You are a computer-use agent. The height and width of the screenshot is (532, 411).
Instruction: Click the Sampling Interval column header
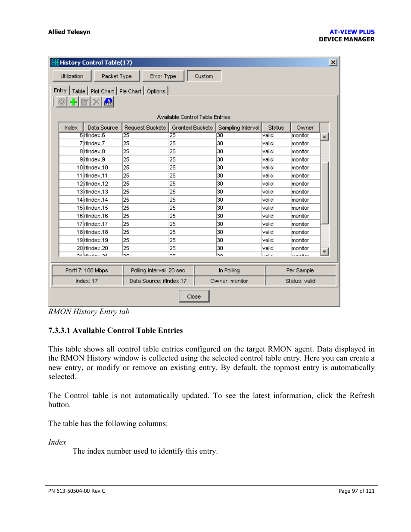[x=239, y=128]
